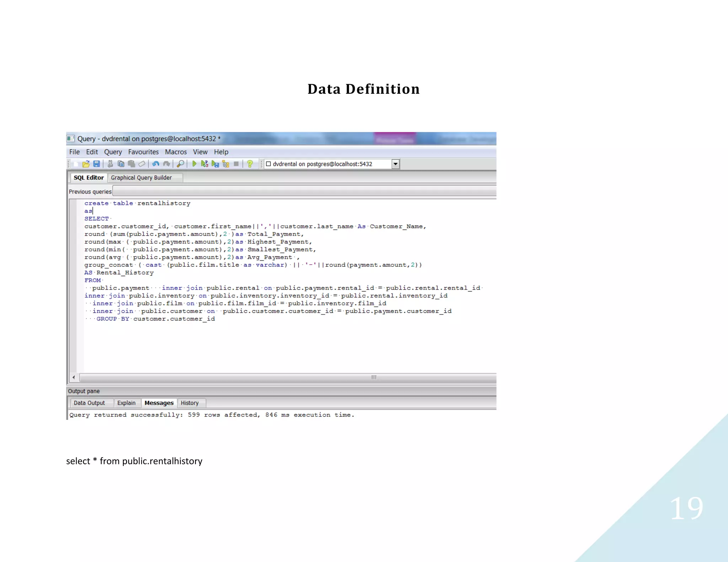
Task: Click the Smallest_Payment line in editor
Action: [200, 250]
